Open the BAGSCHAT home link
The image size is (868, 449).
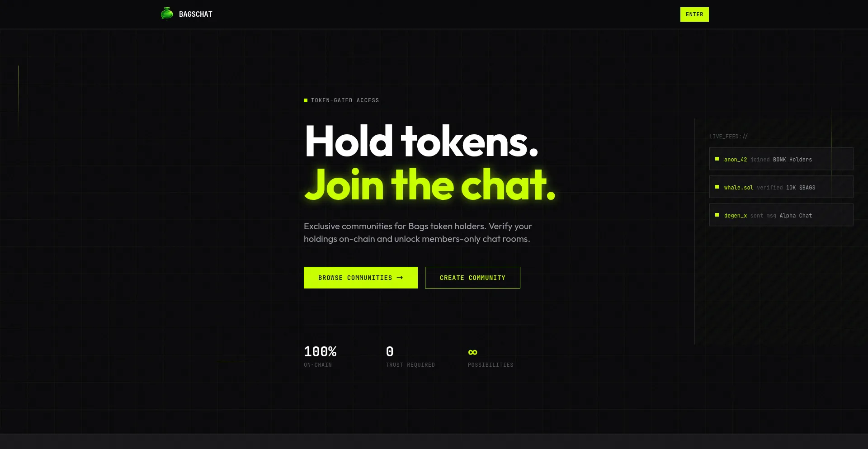click(186, 14)
